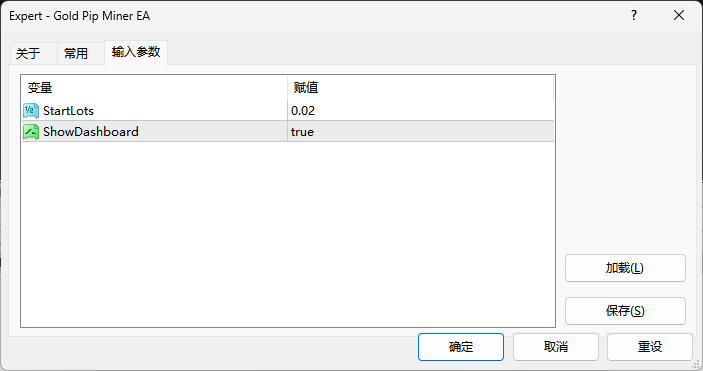
Task: Click the 保存(S) button
Action: [625, 310]
